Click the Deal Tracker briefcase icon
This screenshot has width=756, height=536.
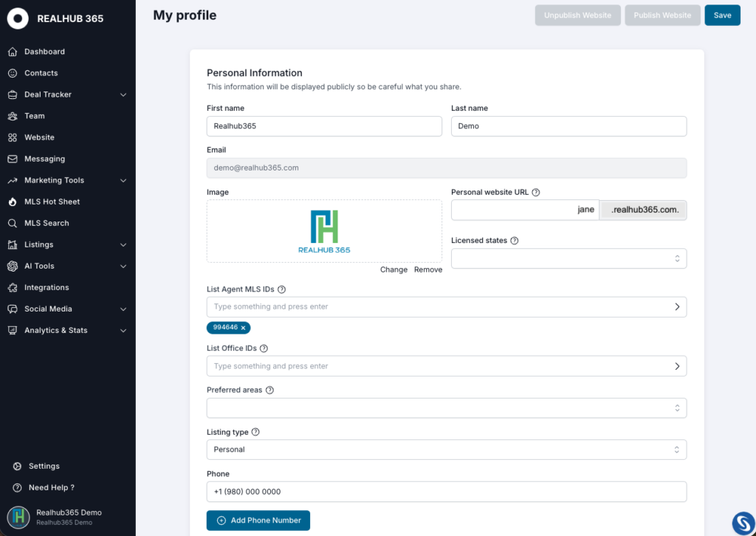click(x=13, y=95)
